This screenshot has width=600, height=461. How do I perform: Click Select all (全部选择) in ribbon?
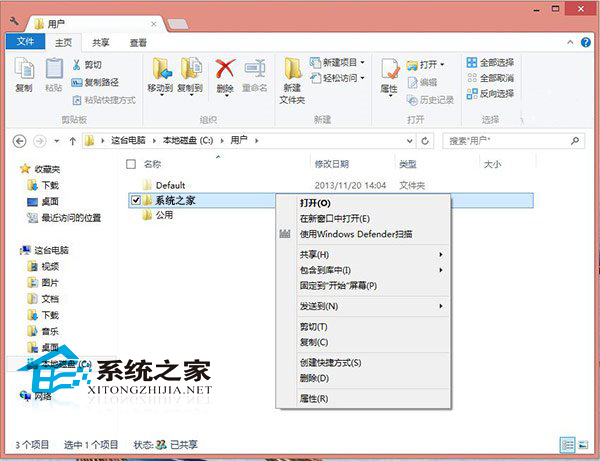point(490,62)
